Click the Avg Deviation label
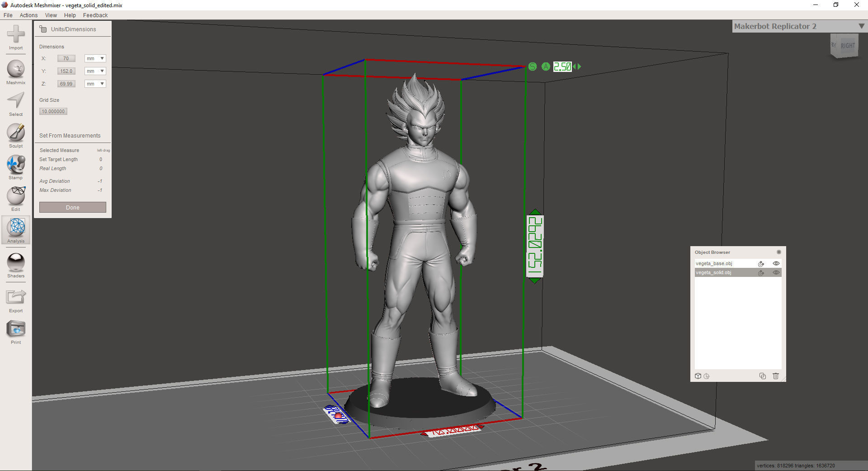This screenshot has width=868, height=471. point(55,181)
